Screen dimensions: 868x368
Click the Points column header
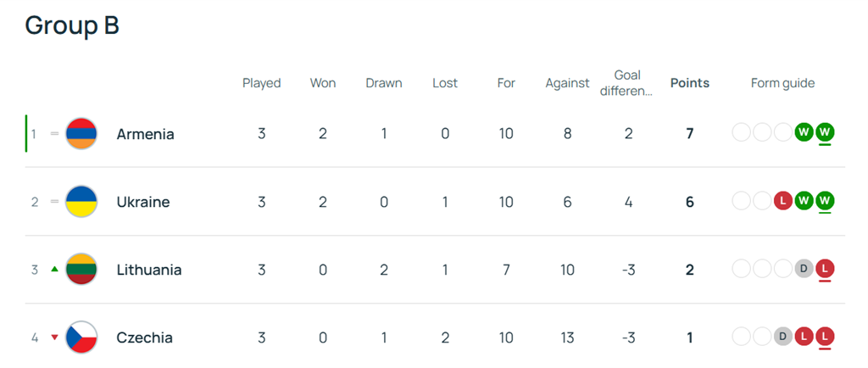(689, 83)
